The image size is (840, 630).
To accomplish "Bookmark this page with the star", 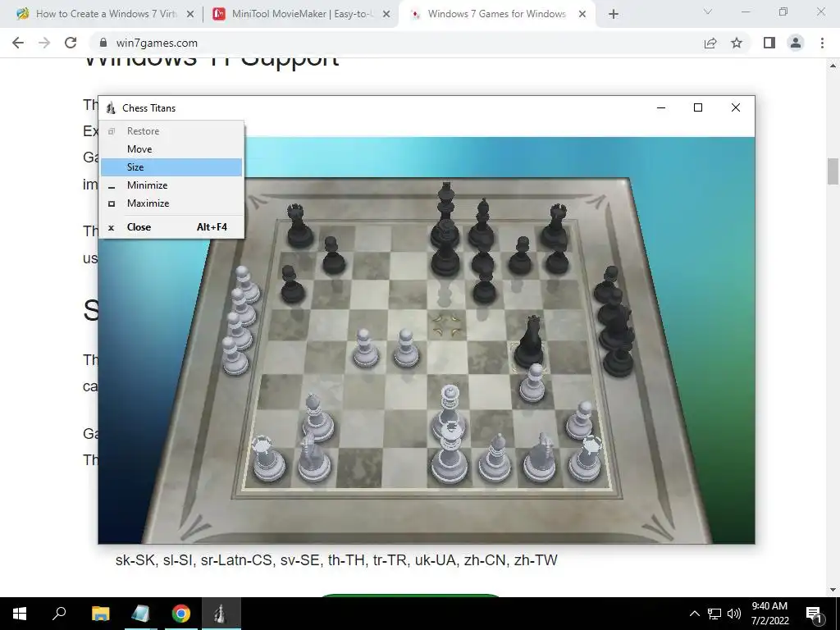I will coord(737,43).
